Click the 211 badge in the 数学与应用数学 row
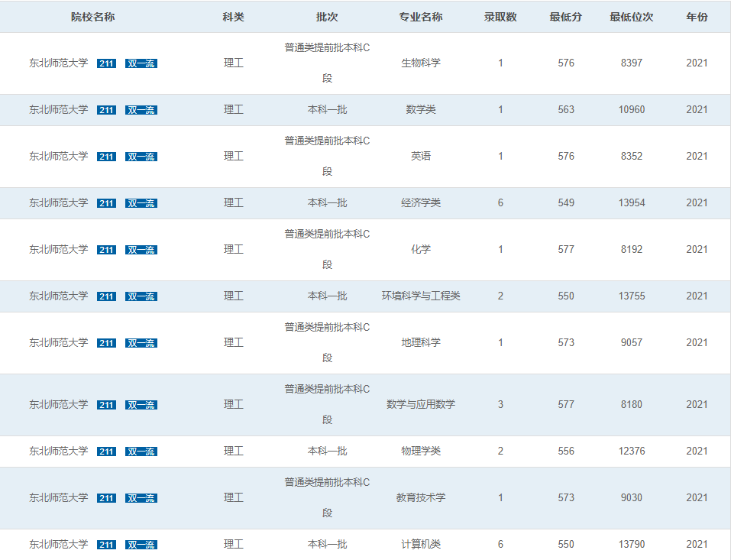Image resolution: width=731 pixels, height=560 pixels. [x=106, y=405]
